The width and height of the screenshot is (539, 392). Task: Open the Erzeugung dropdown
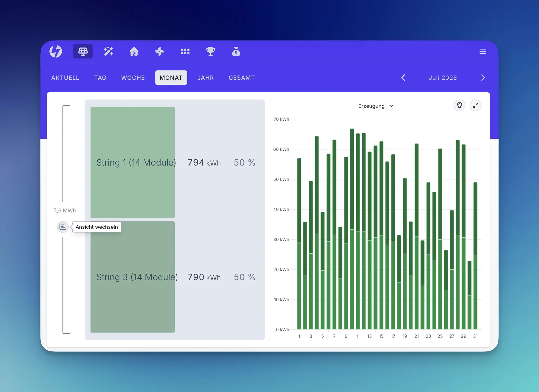pos(376,106)
